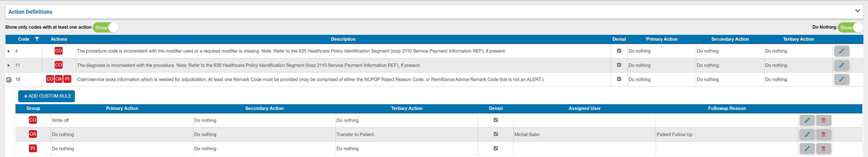Viewport: 868px width, 157px height.
Task: Edit action settings for code 11
Action: 842,65
